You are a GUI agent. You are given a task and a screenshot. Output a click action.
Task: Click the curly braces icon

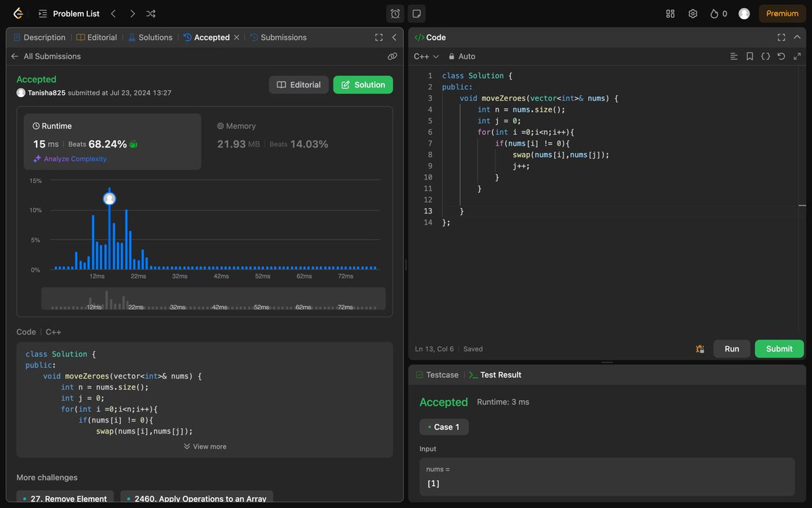tap(765, 56)
